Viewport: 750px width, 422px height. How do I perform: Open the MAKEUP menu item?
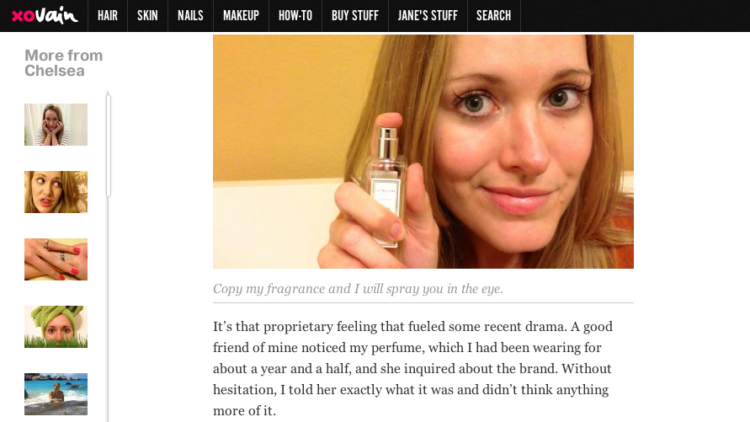pos(241,16)
